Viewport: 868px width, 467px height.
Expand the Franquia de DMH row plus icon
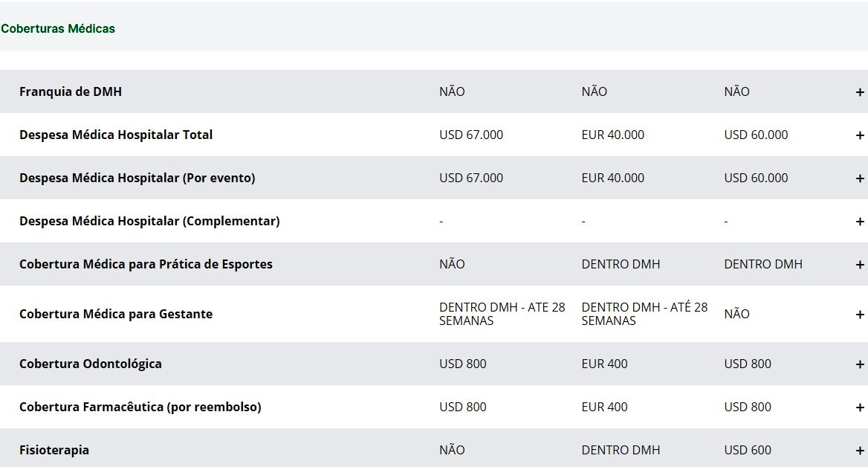click(860, 92)
